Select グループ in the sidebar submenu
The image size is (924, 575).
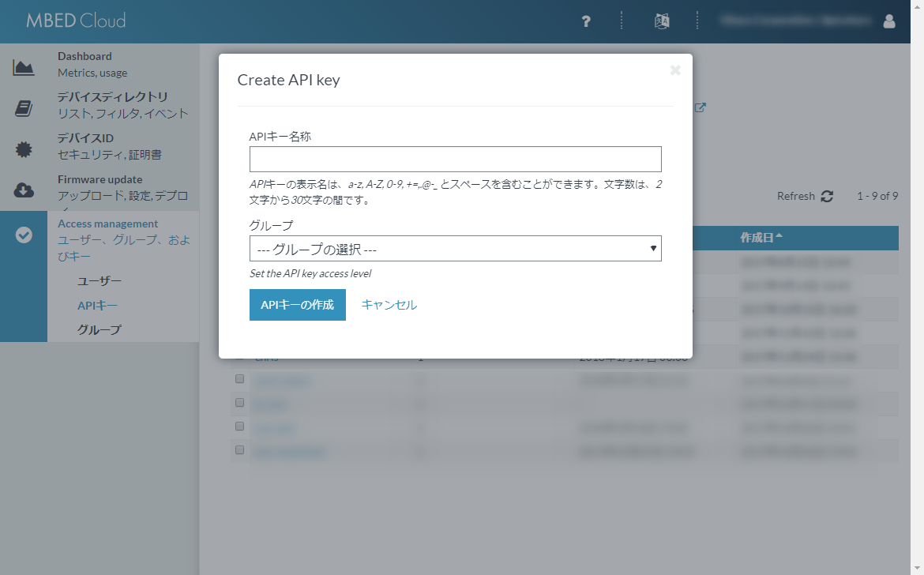click(100, 330)
